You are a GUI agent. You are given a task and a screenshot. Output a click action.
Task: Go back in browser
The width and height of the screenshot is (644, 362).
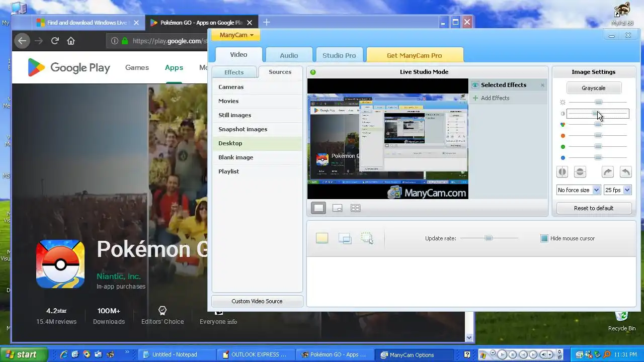coord(22,41)
